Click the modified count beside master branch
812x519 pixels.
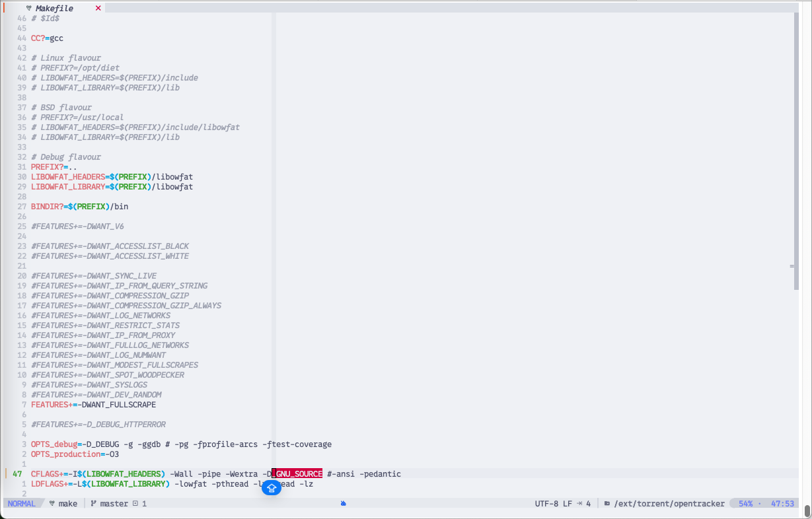(x=141, y=503)
